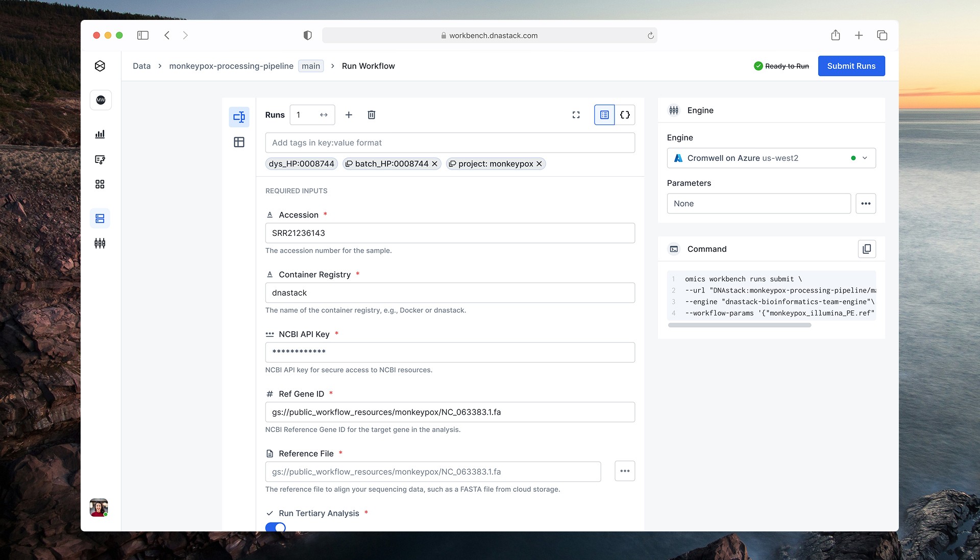Click the command horizontal scrollbar
The width and height of the screenshot is (980, 560).
(740, 325)
